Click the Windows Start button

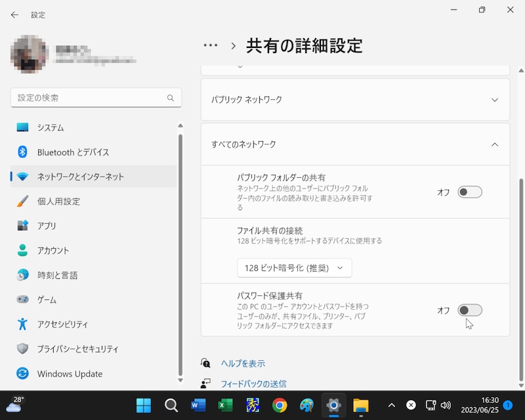[143, 406]
